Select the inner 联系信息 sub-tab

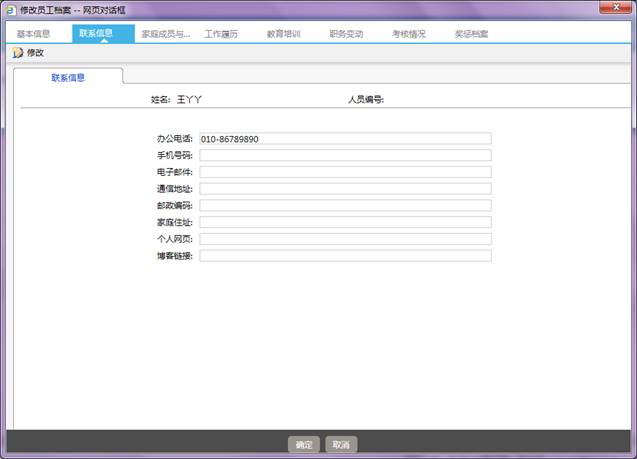[68, 77]
